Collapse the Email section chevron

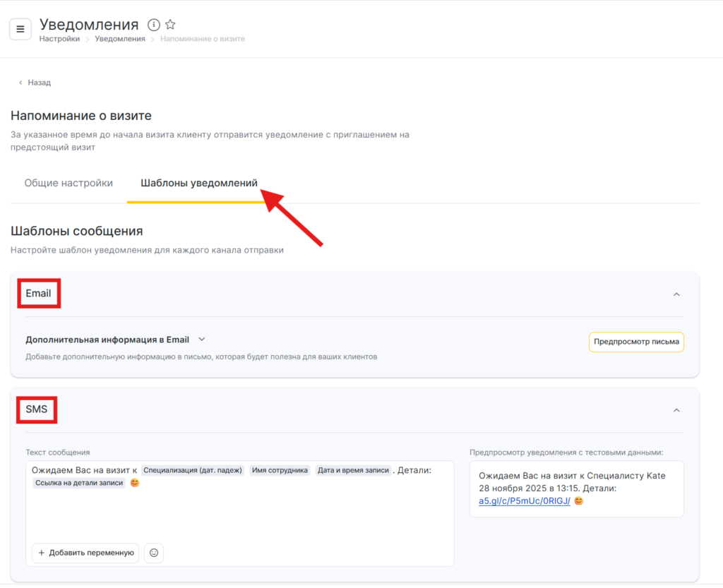point(676,294)
